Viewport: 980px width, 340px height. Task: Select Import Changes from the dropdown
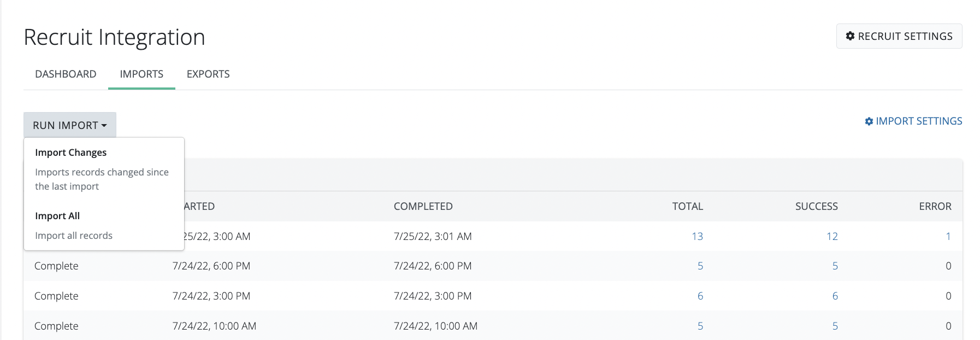click(x=71, y=153)
